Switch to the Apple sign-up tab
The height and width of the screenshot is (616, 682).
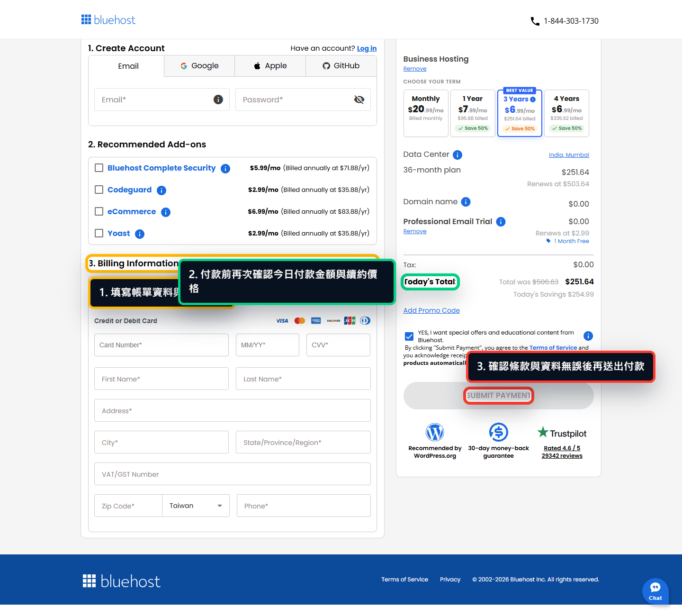coord(270,66)
